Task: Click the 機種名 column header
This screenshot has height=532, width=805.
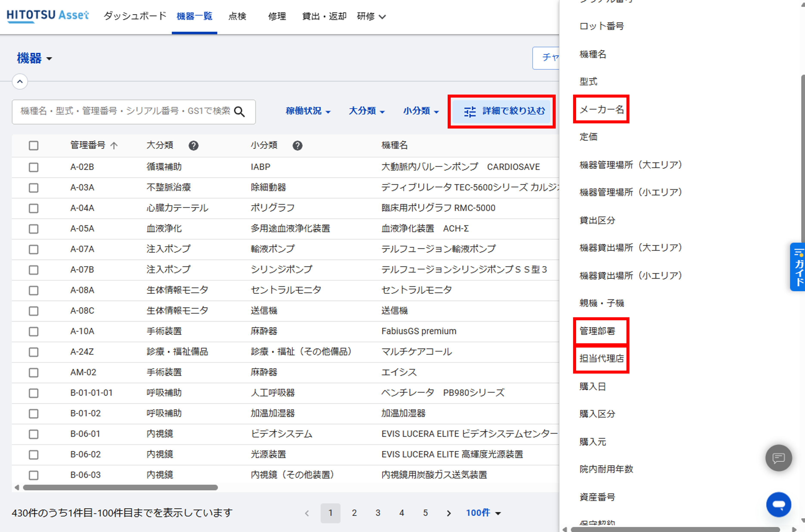Action: click(x=394, y=145)
